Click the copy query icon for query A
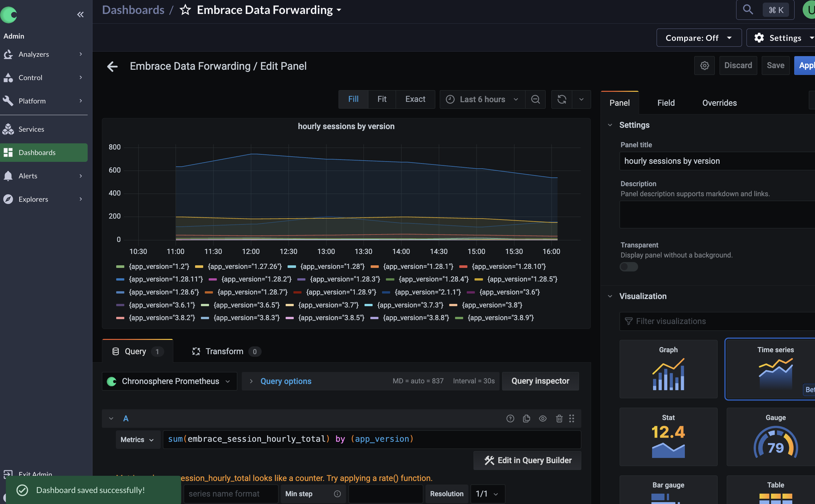 (x=526, y=418)
